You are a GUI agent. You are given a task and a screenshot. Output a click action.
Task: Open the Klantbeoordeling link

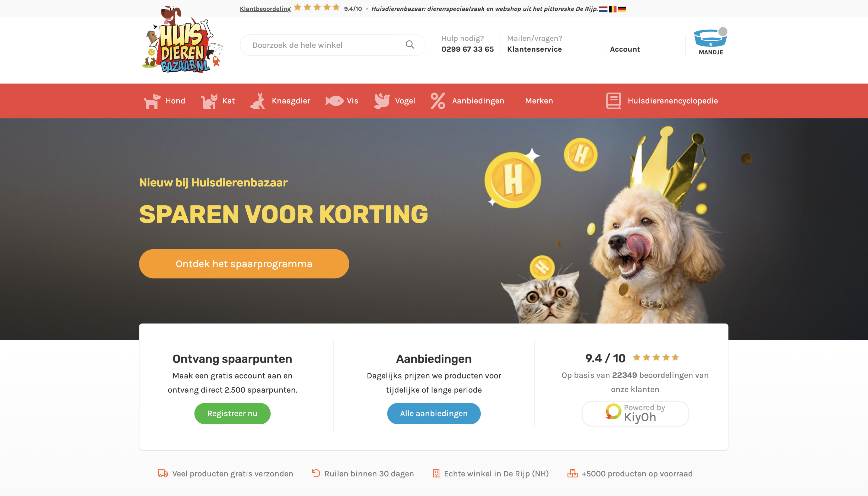pos(265,9)
